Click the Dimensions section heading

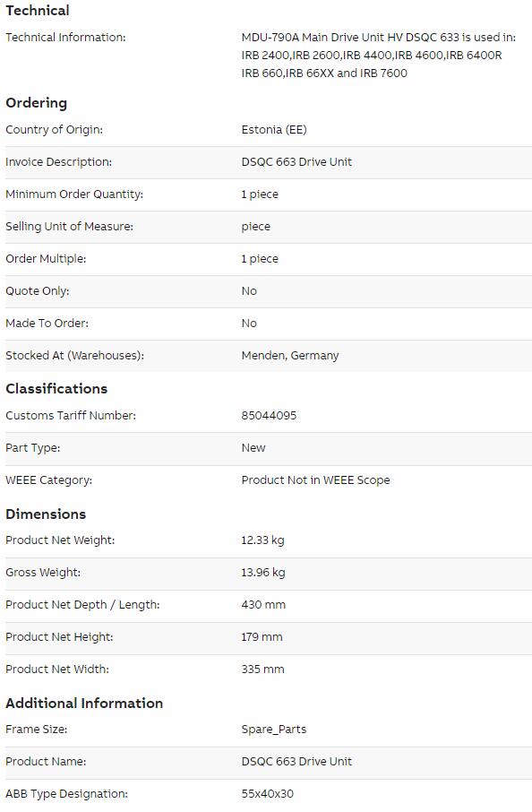pos(46,514)
